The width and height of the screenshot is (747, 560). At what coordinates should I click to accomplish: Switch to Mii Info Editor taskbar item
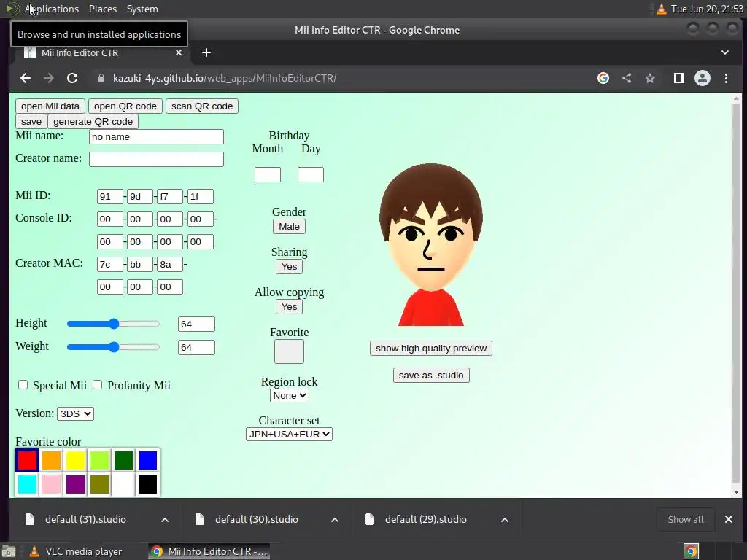209,551
